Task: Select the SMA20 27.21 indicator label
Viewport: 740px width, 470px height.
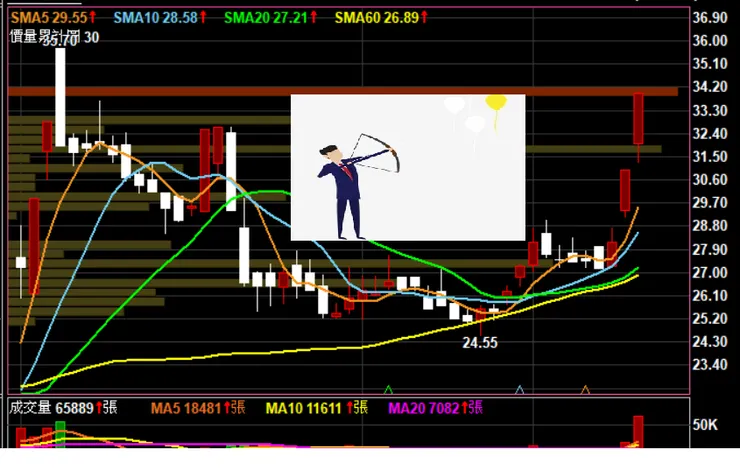Action: 270,18
